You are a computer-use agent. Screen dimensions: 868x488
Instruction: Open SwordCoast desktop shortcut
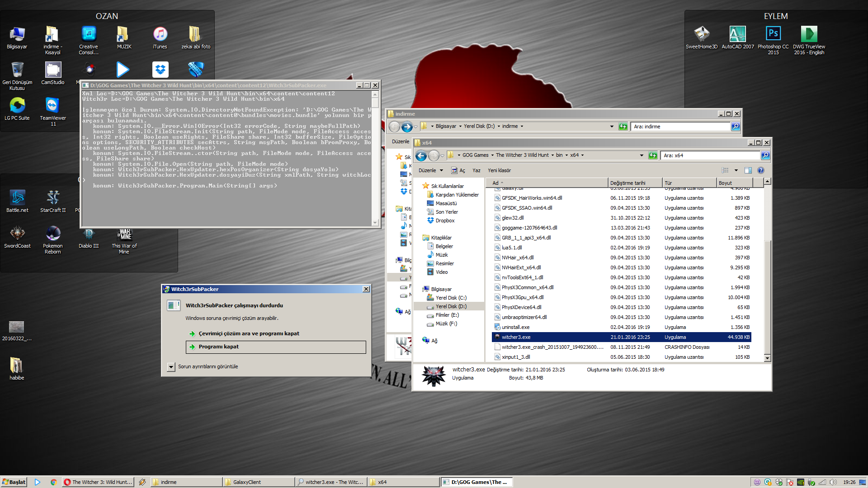pyautogui.click(x=17, y=237)
